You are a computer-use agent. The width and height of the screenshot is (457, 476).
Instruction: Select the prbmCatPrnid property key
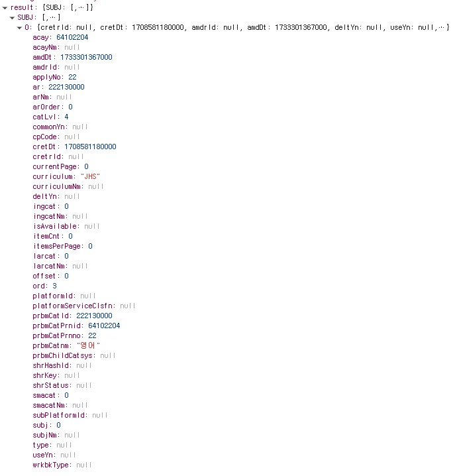coord(58,326)
